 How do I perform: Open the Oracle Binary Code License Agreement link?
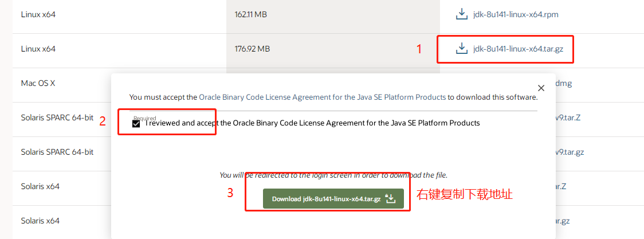pos(323,97)
